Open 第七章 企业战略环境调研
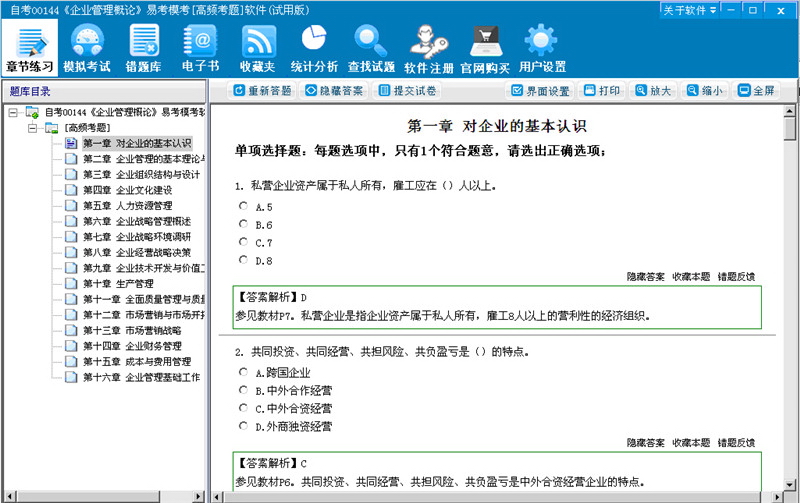 [x=137, y=237]
